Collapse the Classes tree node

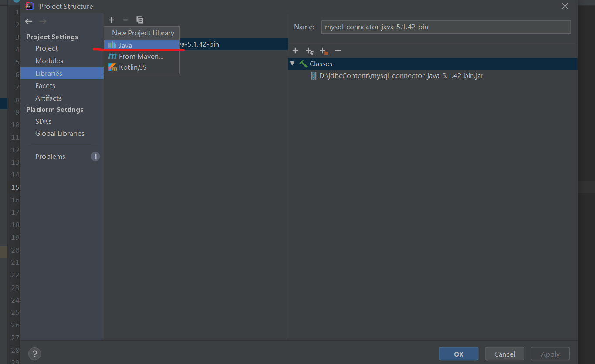(292, 64)
